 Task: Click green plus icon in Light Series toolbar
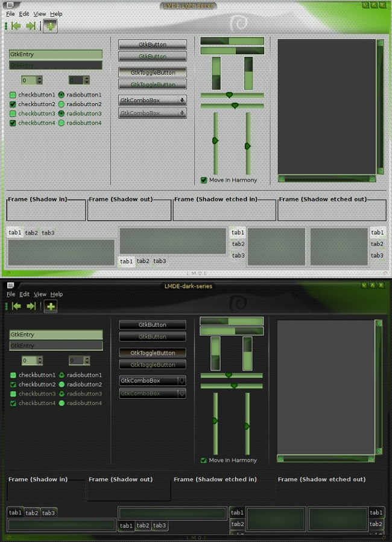[51, 27]
